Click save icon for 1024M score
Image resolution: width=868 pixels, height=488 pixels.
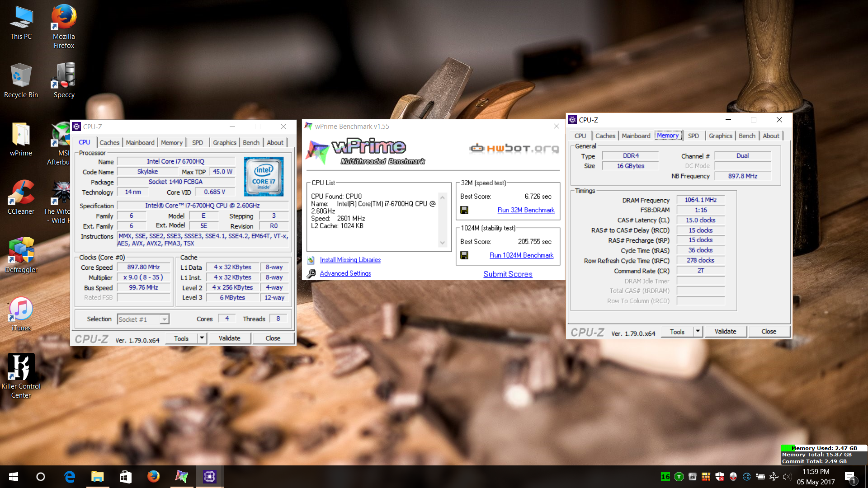464,255
